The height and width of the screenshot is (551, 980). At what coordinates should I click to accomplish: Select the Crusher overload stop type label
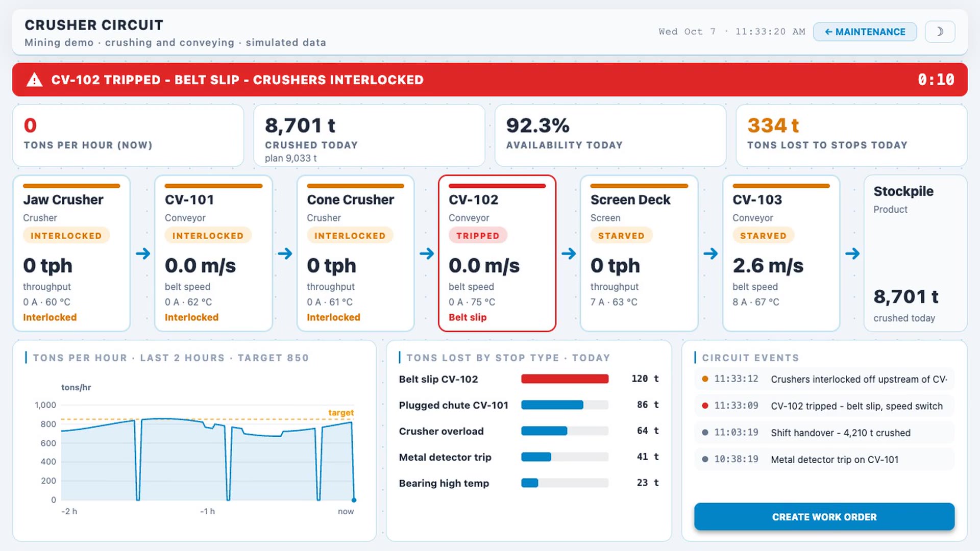(441, 431)
